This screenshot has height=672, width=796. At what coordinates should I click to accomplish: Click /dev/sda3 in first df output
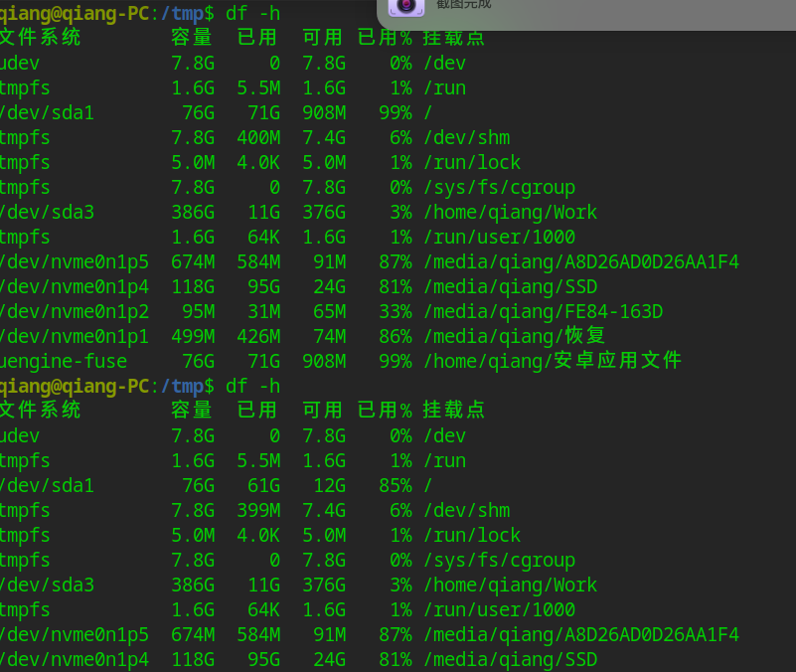click(47, 213)
